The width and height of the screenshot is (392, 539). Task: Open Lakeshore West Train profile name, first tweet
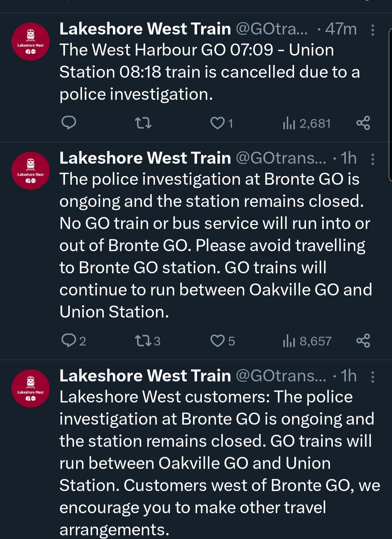click(145, 29)
